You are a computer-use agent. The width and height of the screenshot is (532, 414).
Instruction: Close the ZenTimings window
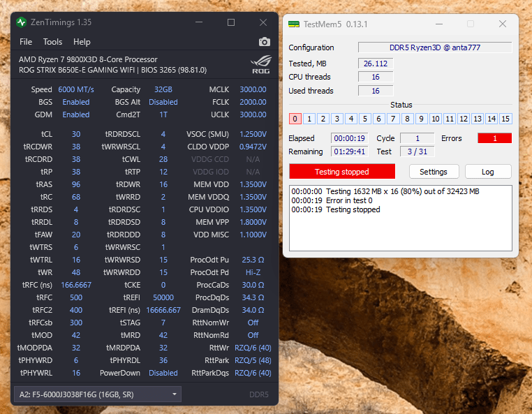coord(263,22)
